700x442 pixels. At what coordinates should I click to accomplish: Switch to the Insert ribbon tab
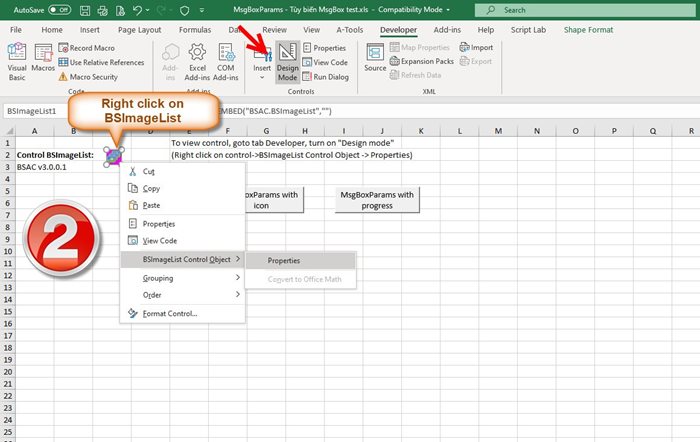[x=90, y=29]
